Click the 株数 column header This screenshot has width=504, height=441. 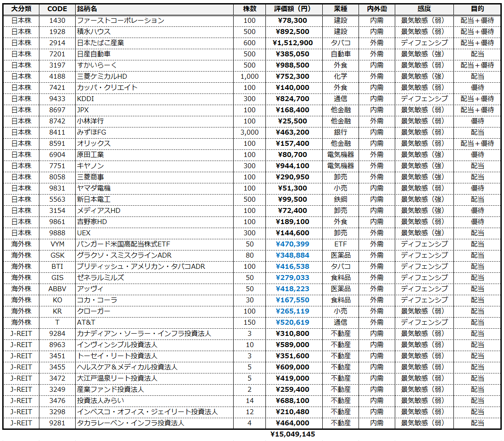[x=249, y=9]
